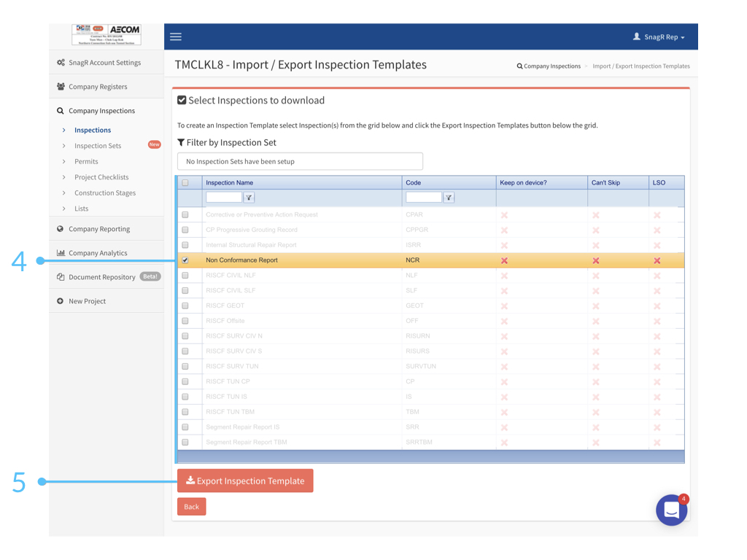Check Internal Structural Repair Report row
The height and width of the screenshot is (560, 747).
pos(185,245)
